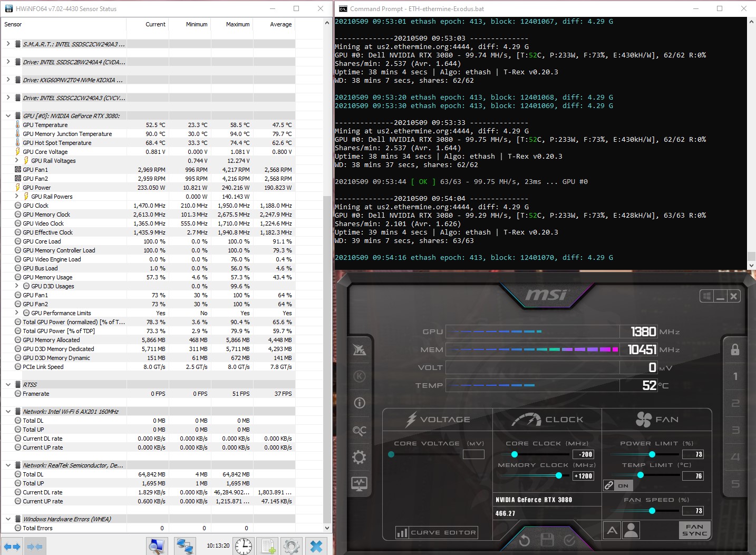Click the Core Clock value field showing -200
Image resolution: width=756 pixels, height=555 pixels.
tap(584, 454)
